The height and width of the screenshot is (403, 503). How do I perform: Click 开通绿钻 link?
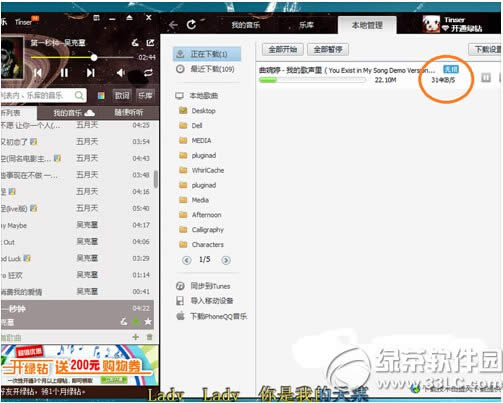463,29
